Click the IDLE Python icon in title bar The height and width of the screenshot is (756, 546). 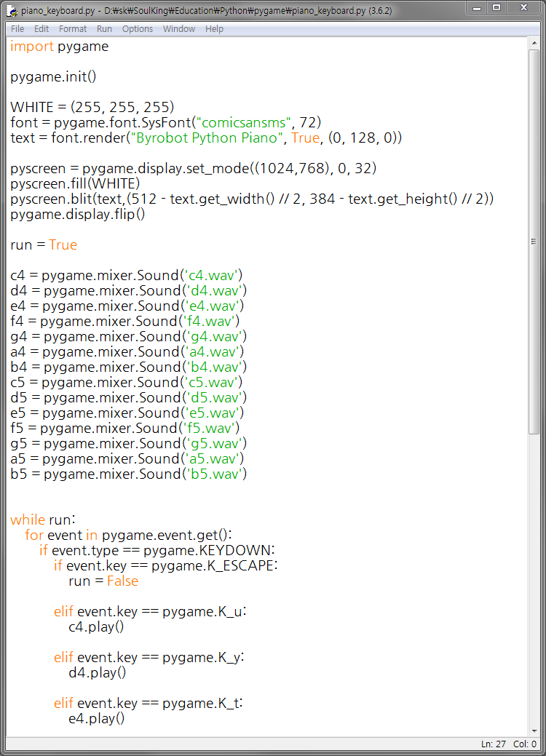pos(12,11)
